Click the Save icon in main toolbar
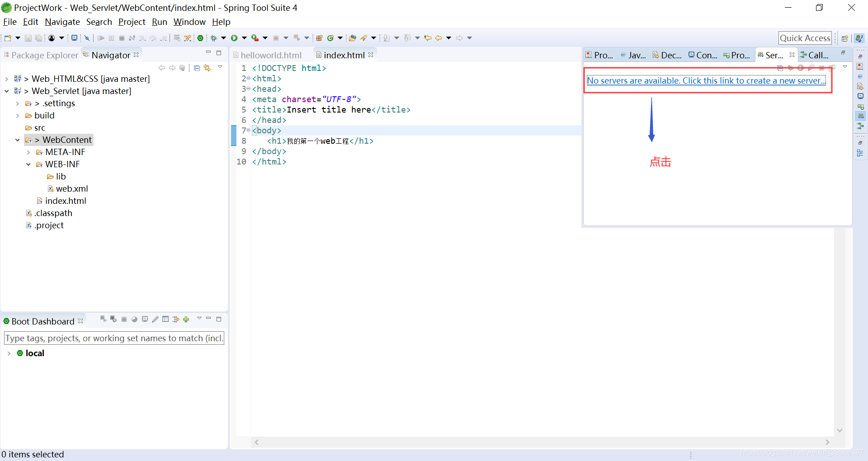 (x=28, y=38)
